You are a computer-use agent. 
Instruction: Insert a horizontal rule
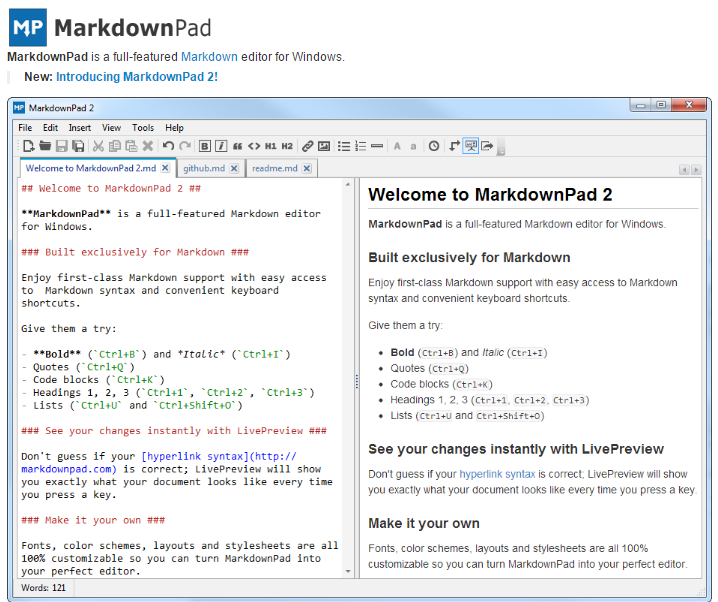pyautogui.click(x=377, y=146)
